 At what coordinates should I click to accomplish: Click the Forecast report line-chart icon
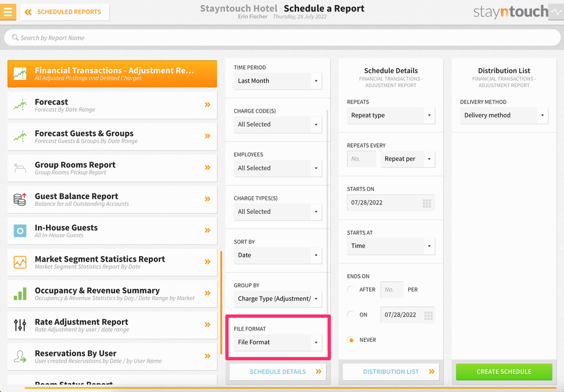coord(20,105)
